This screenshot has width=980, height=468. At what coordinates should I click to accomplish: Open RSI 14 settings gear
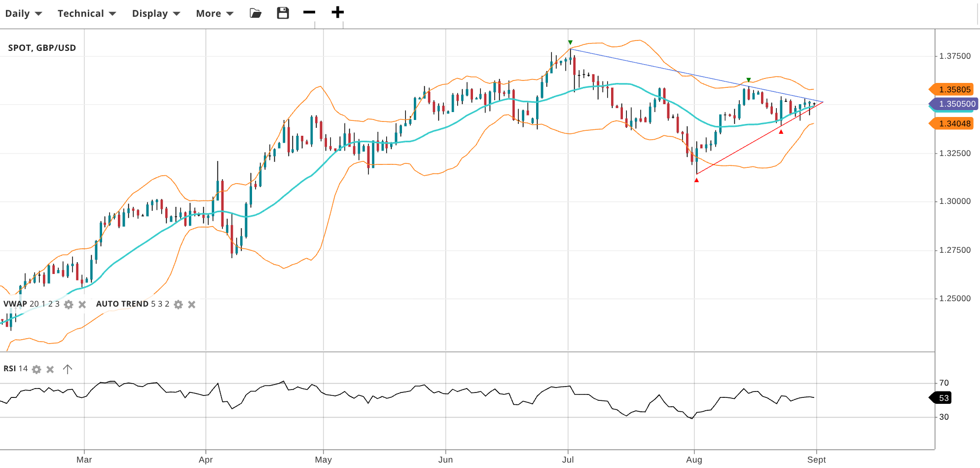[36, 369]
